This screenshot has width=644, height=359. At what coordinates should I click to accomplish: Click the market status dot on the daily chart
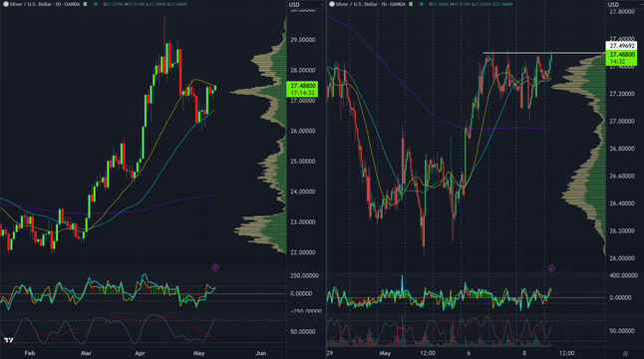96,4
